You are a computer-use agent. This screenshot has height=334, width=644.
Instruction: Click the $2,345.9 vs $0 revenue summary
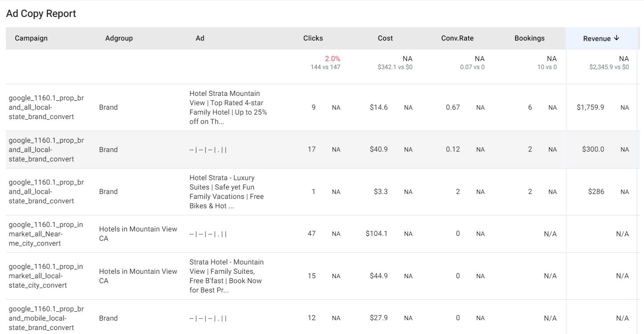coord(609,67)
